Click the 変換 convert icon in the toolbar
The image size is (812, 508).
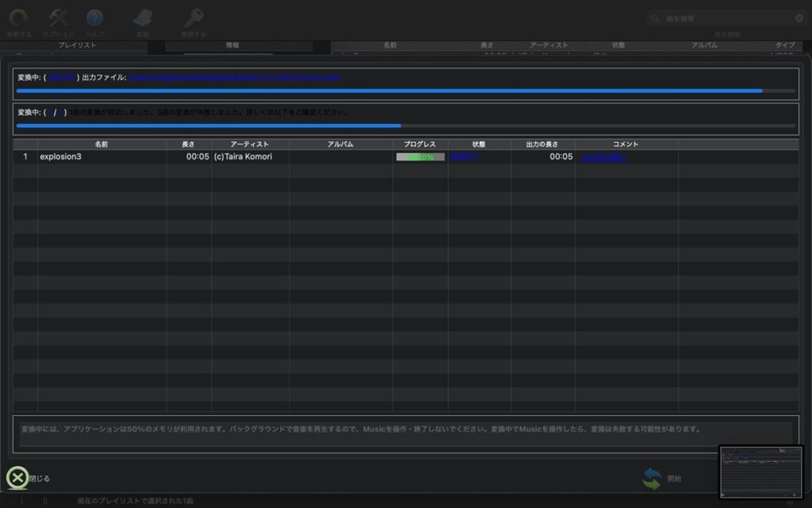pos(143,19)
